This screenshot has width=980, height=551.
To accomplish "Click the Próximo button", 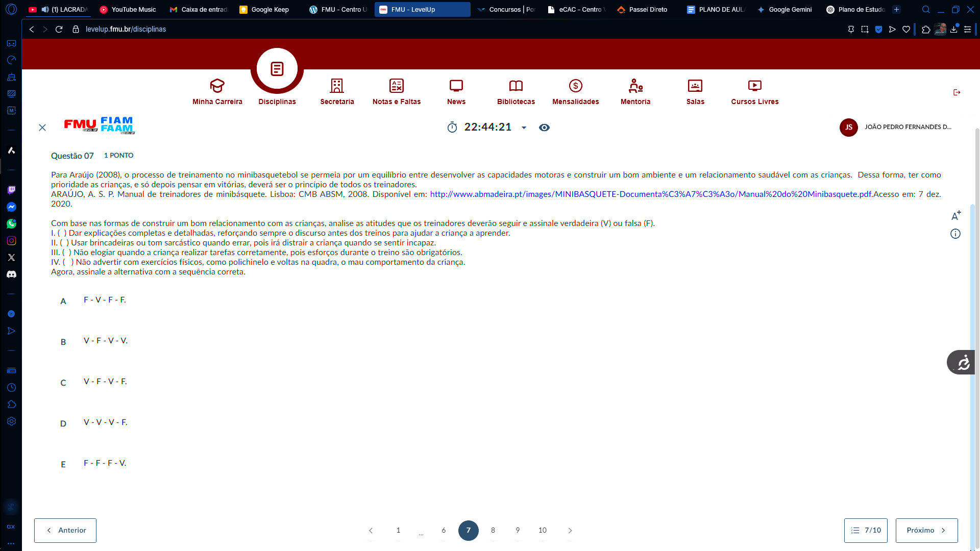I will [x=926, y=530].
